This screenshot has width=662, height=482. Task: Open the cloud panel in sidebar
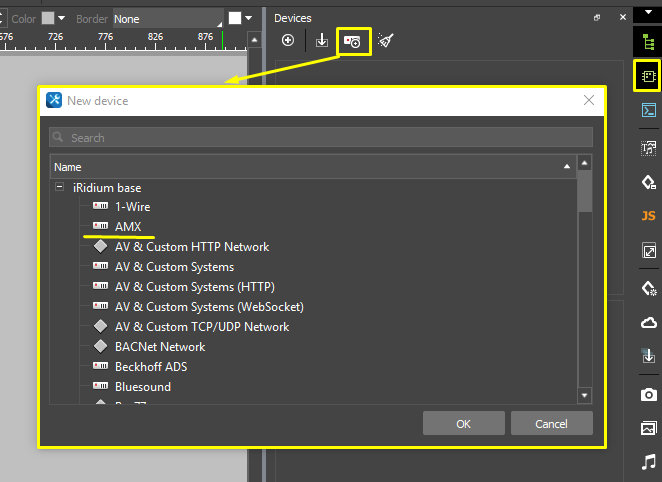click(x=648, y=321)
